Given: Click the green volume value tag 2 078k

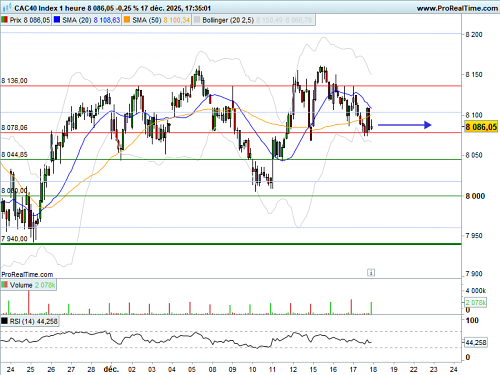Looking at the screenshot, I should pyautogui.click(x=476, y=303).
